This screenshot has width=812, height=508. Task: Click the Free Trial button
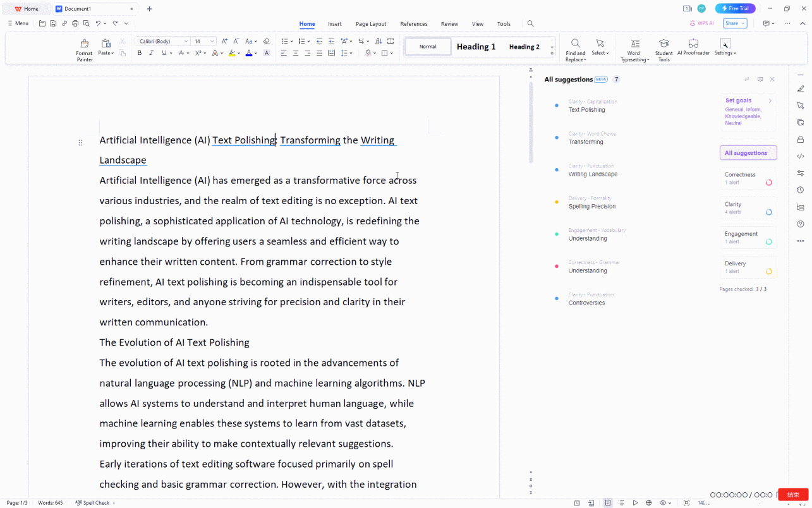(735, 8)
